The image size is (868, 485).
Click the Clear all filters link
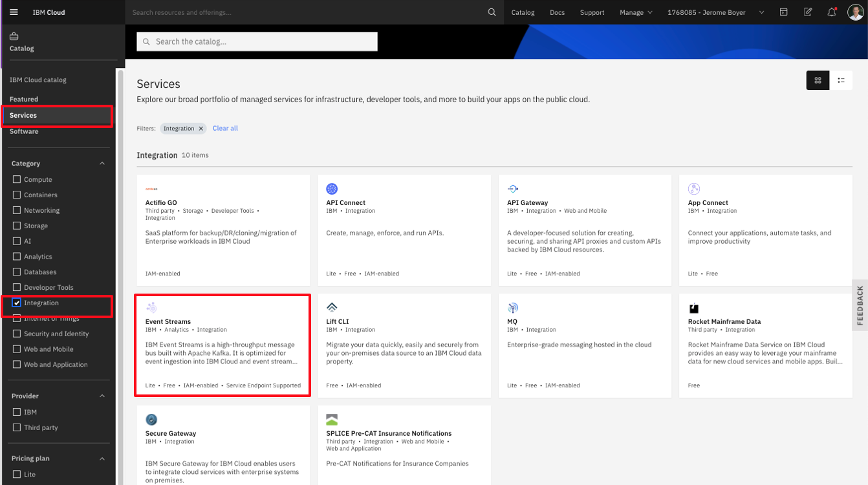point(225,129)
